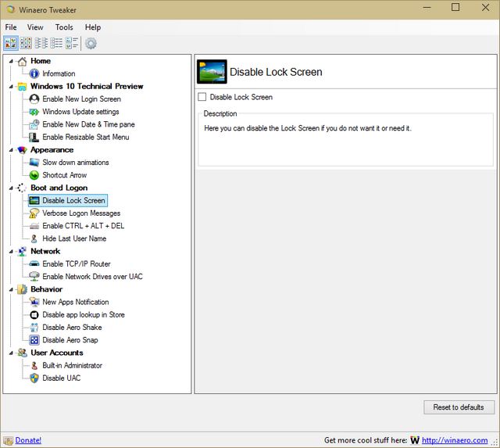Click the Winaero W logo in status bar
This screenshot has height=448, width=500.
(x=415, y=440)
